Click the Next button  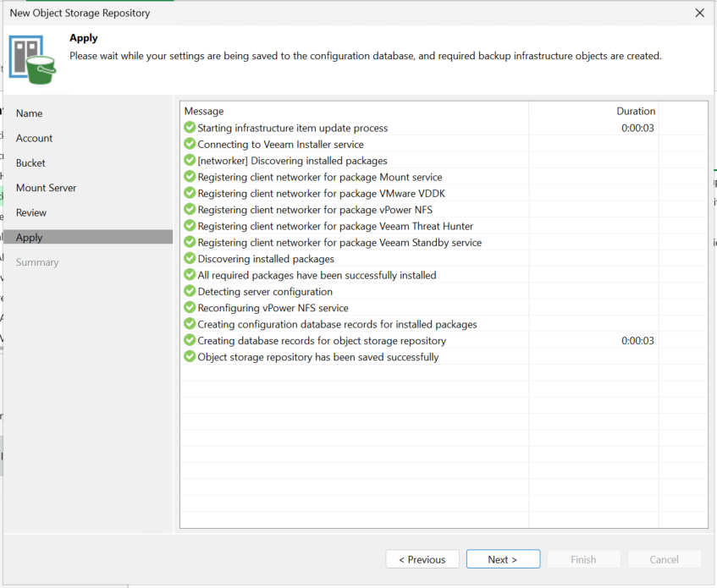503,559
